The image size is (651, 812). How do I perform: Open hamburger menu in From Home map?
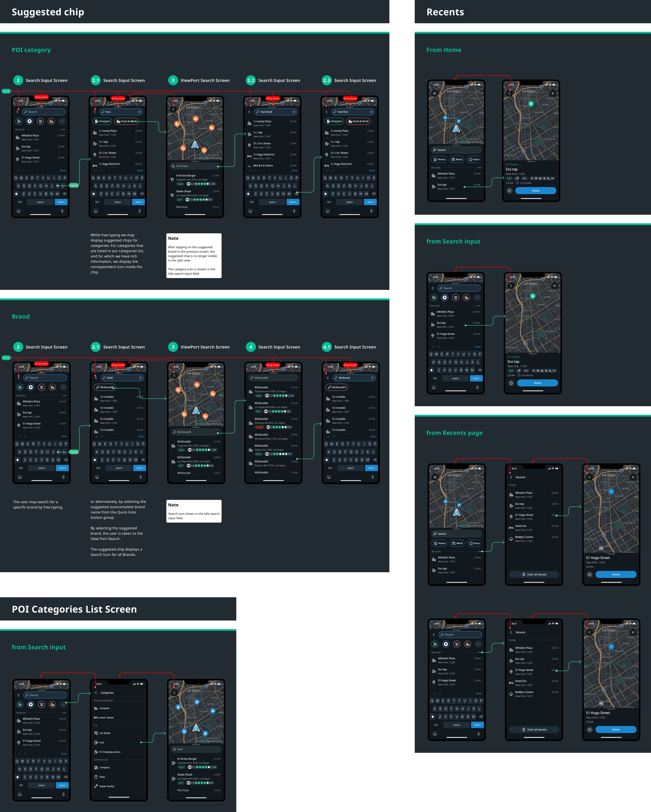(x=434, y=93)
